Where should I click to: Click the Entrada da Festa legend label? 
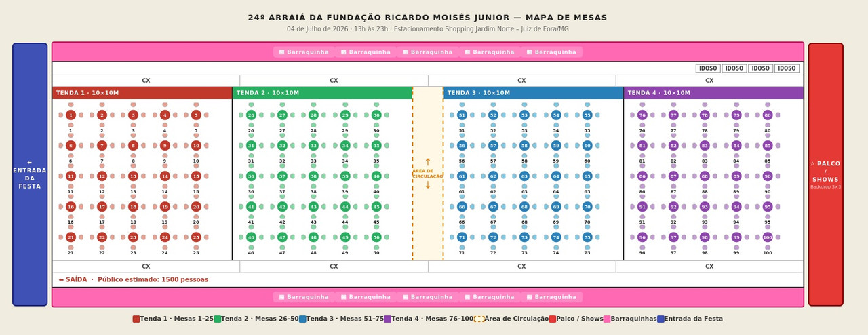coord(693,319)
